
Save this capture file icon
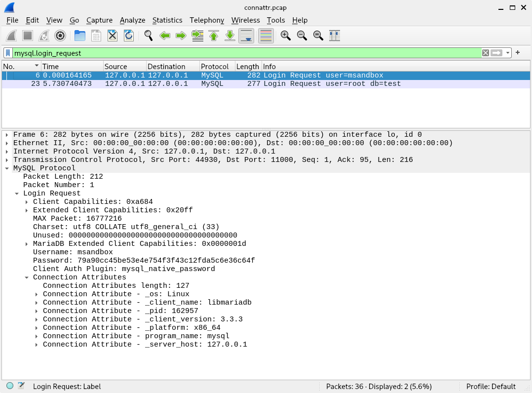point(96,36)
